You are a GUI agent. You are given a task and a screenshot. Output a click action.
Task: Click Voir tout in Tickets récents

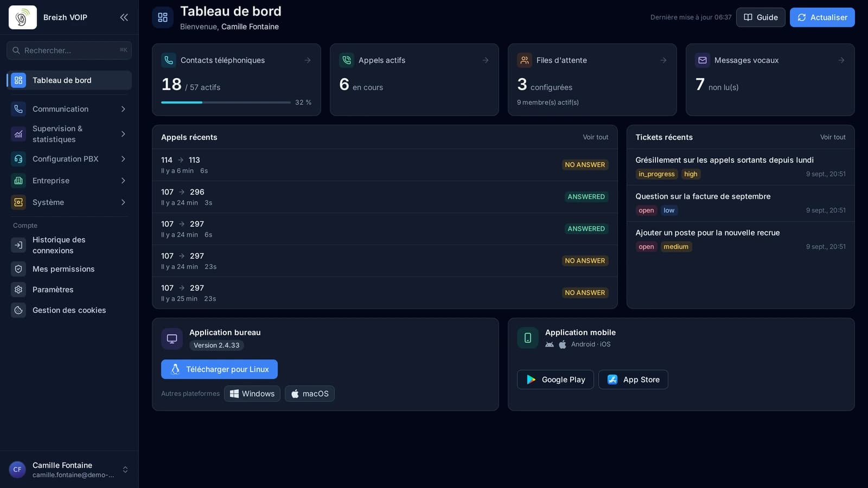pos(833,137)
